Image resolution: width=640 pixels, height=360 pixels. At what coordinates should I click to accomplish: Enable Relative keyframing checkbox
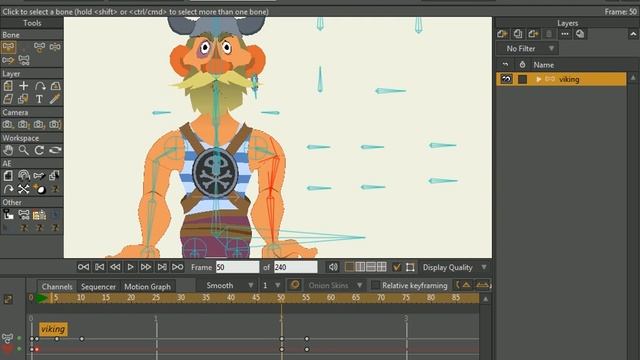[x=375, y=285]
